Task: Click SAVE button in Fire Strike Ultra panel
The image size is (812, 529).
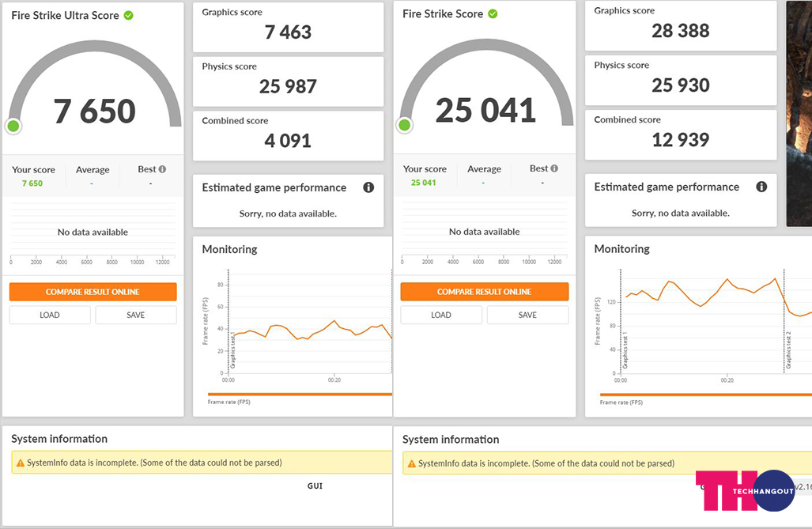Action: pos(136,315)
